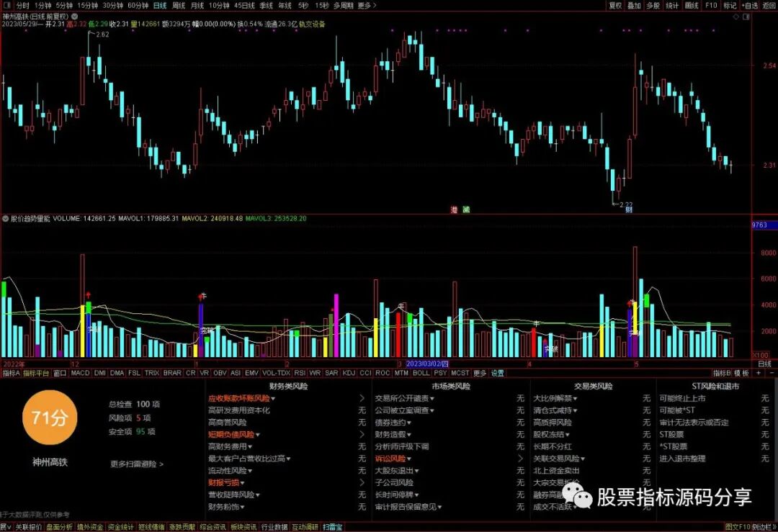This screenshot has width=778, height=532.
Task: Click the 港 marker under the price chart
Action: pyautogui.click(x=454, y=209)
